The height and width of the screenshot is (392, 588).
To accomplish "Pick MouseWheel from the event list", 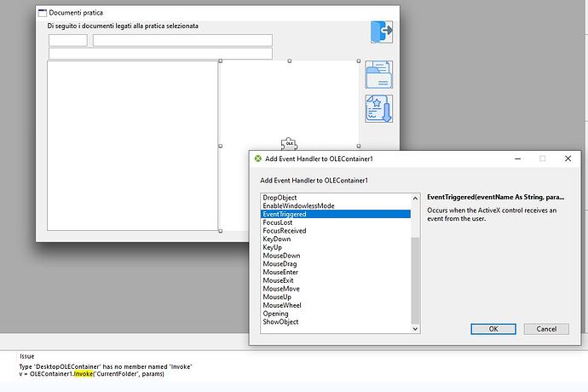I will 282,305.
